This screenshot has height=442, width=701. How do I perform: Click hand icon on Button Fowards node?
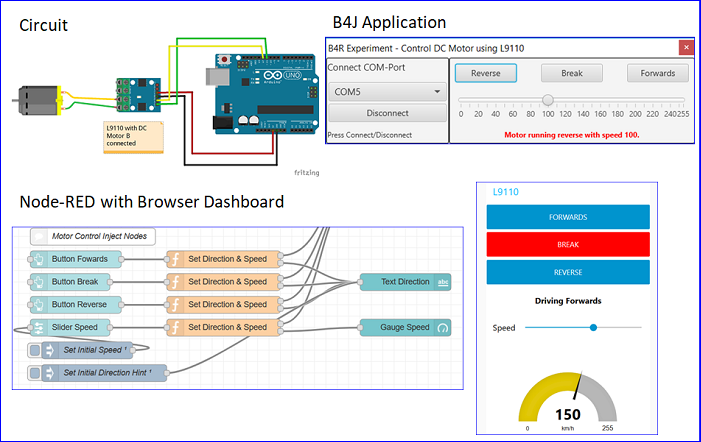coord(39,259)
